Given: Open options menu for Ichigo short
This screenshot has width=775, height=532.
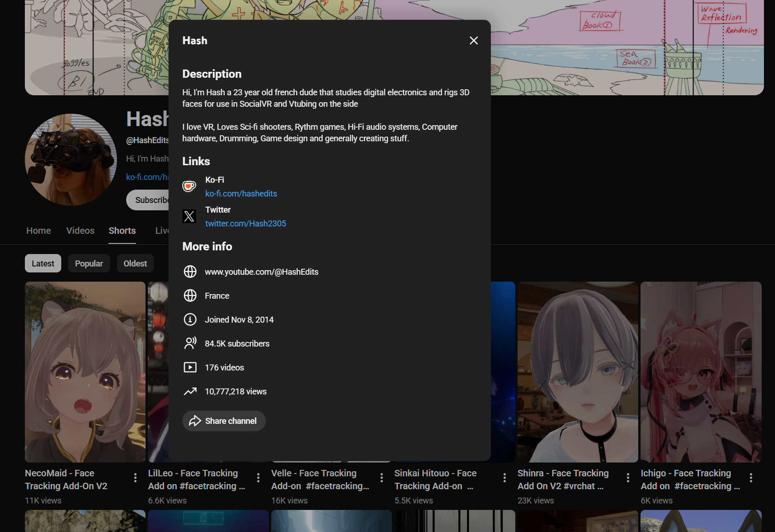Looking at the screenshot, I should click(751, 478).
